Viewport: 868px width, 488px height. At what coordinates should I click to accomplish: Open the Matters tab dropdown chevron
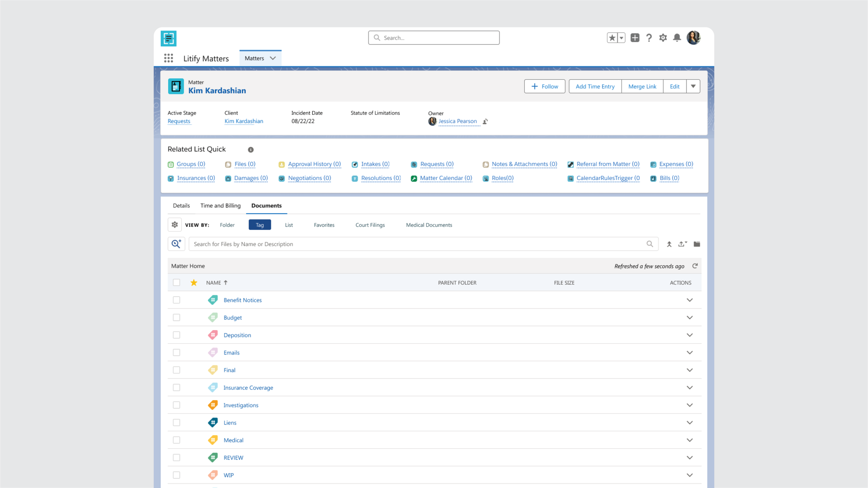pos(273,58)
